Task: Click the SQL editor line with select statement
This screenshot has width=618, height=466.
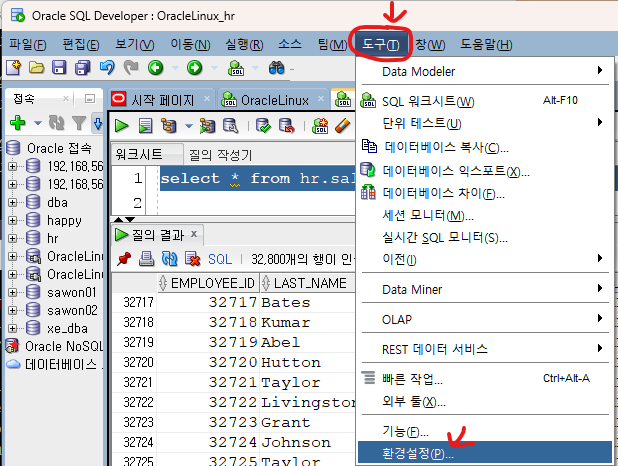Action: point(258,179)
